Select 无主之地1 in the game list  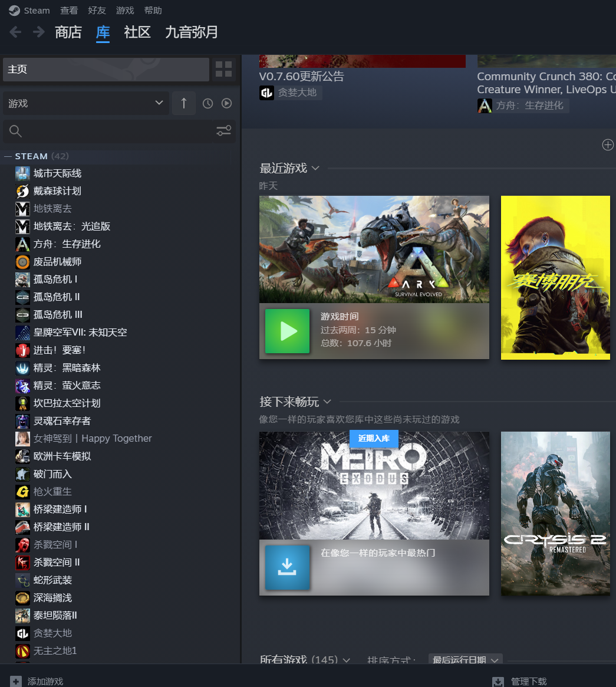(55, 650)
